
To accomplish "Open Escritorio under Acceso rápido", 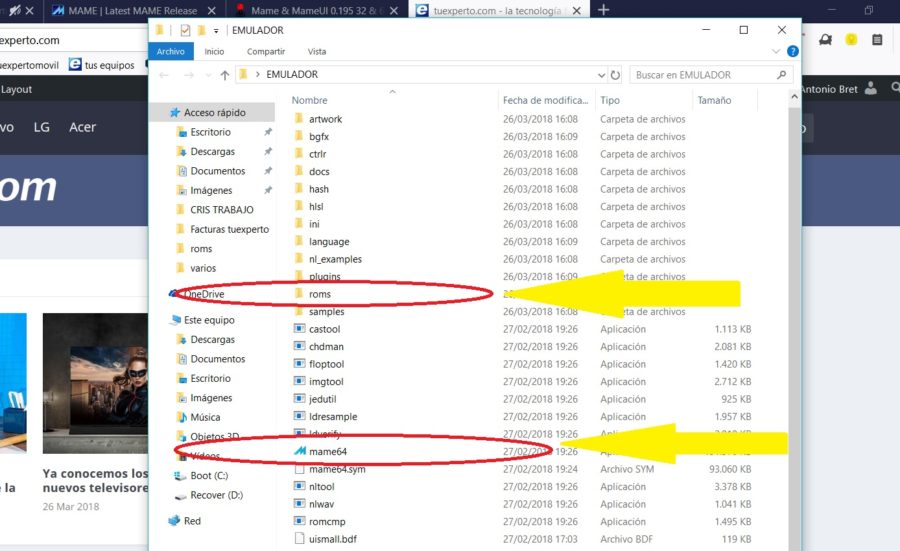I will [210, 132].
